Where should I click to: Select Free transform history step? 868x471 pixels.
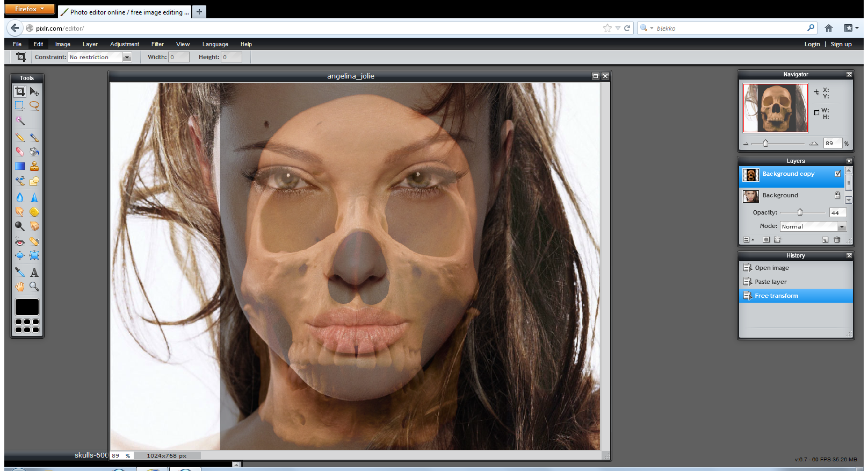[x=796, y=296]
